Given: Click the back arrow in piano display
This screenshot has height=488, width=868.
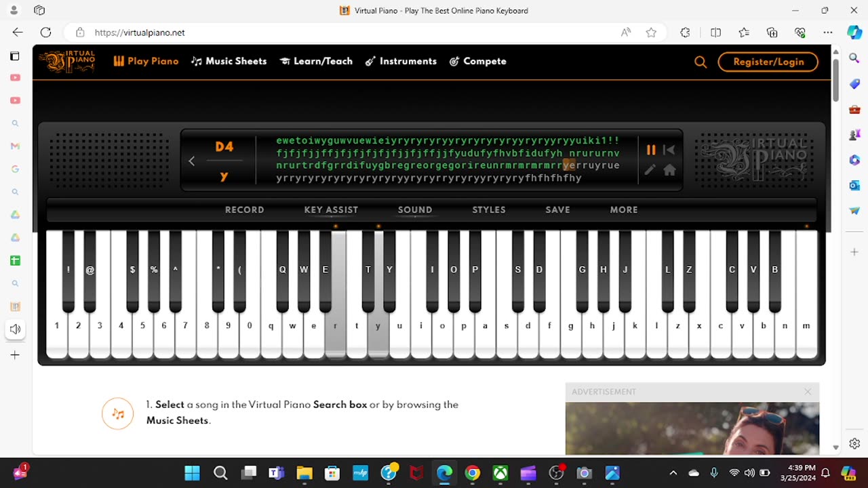Looking at the screenshot, I should [191, 161].
